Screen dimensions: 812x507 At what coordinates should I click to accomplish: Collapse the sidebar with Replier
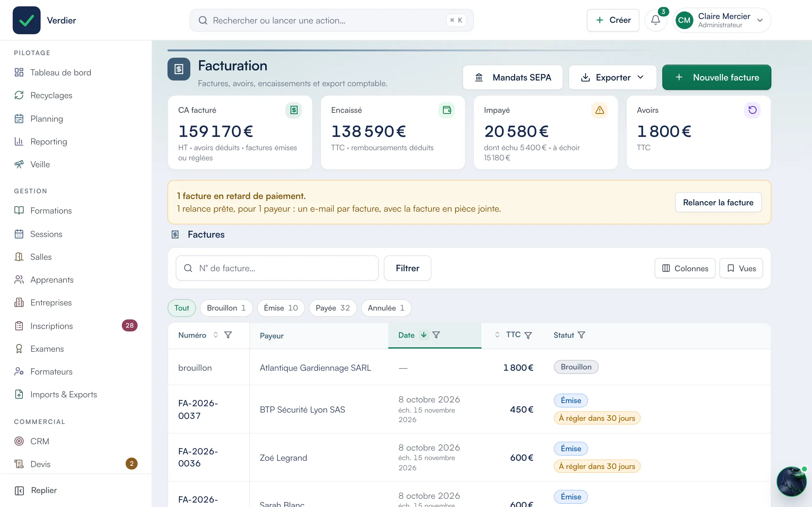pos(36,490)
